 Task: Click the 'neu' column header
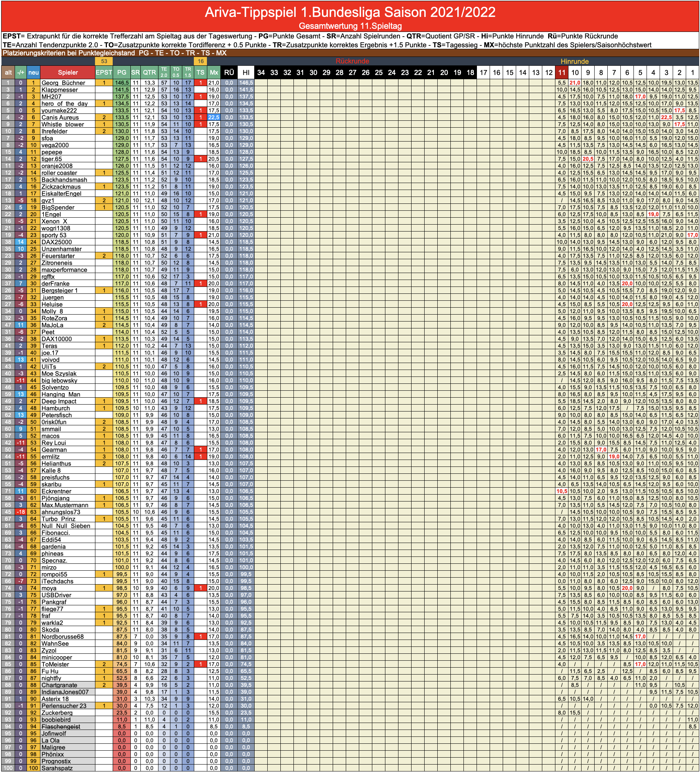(33, 72)
